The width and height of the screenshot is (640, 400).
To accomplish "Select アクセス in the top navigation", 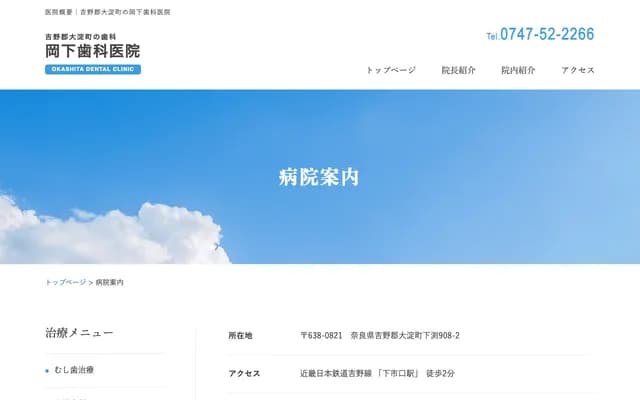I will click(578, 70).
